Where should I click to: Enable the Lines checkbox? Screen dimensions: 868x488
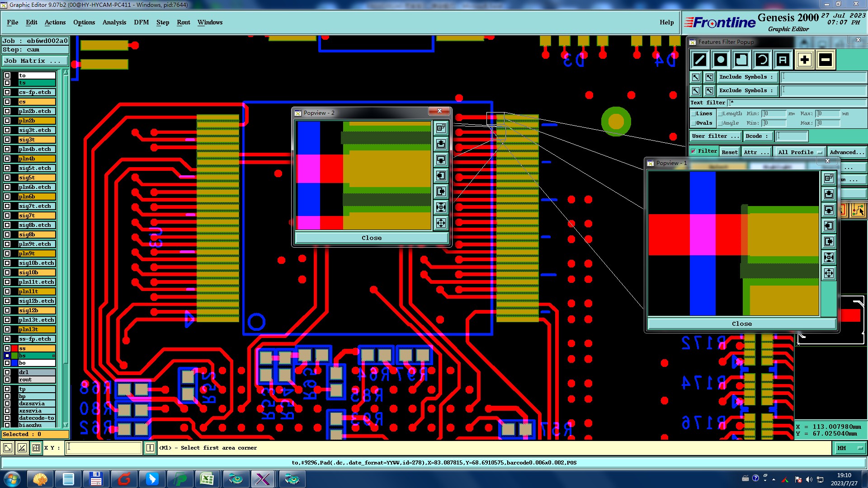[x=693, y=114]
